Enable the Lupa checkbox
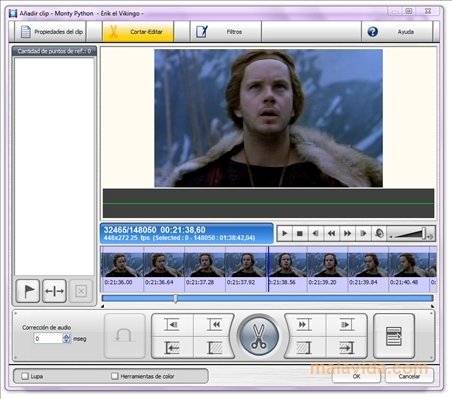This screenshot has height=399, width=452. tap(25, 376)
